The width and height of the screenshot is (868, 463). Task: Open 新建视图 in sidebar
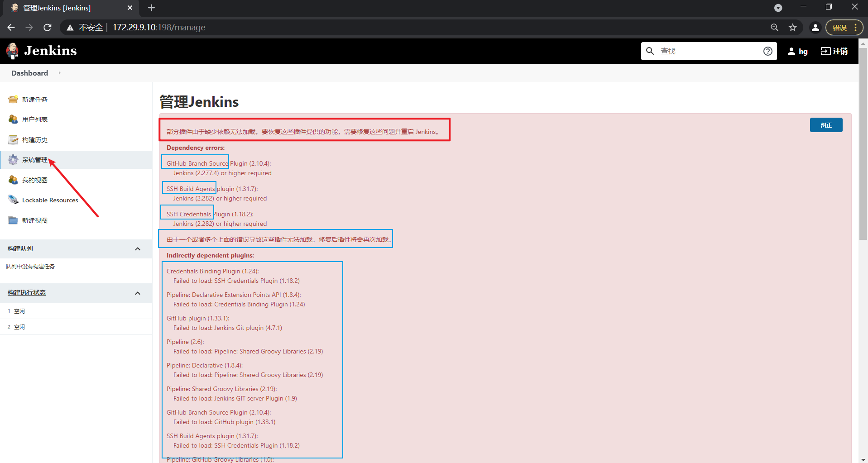point(35,220)
